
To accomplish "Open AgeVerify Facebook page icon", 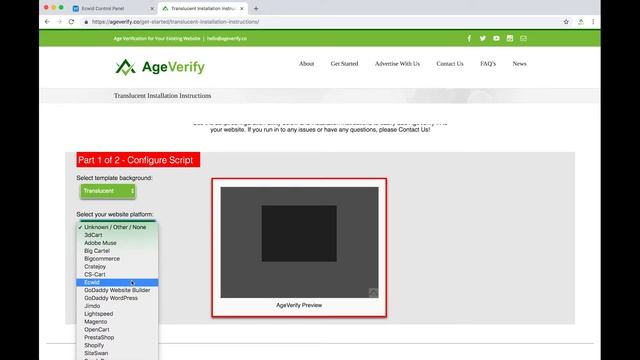I will 469,38.
